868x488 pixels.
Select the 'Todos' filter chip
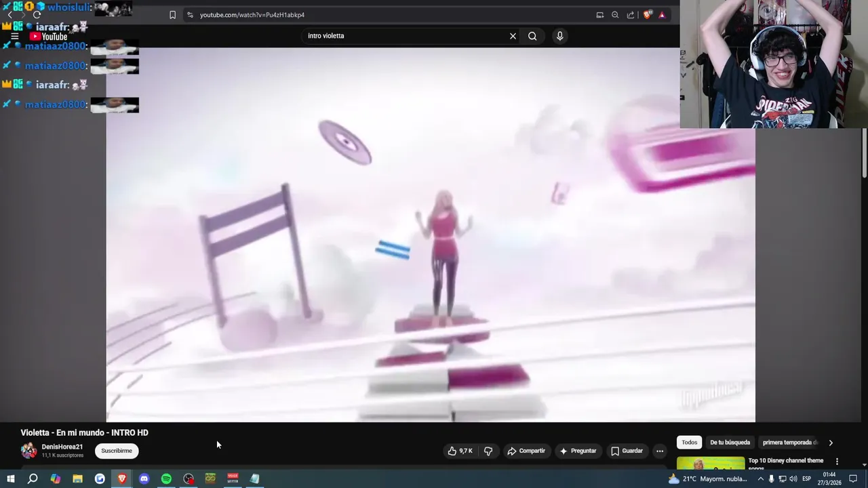(x=690, y=443)
